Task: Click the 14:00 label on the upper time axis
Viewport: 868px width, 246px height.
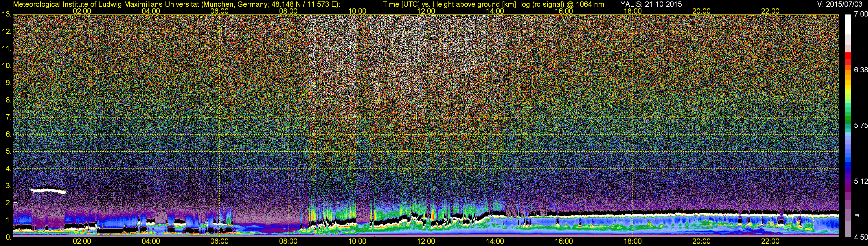Action: (495, 11)
